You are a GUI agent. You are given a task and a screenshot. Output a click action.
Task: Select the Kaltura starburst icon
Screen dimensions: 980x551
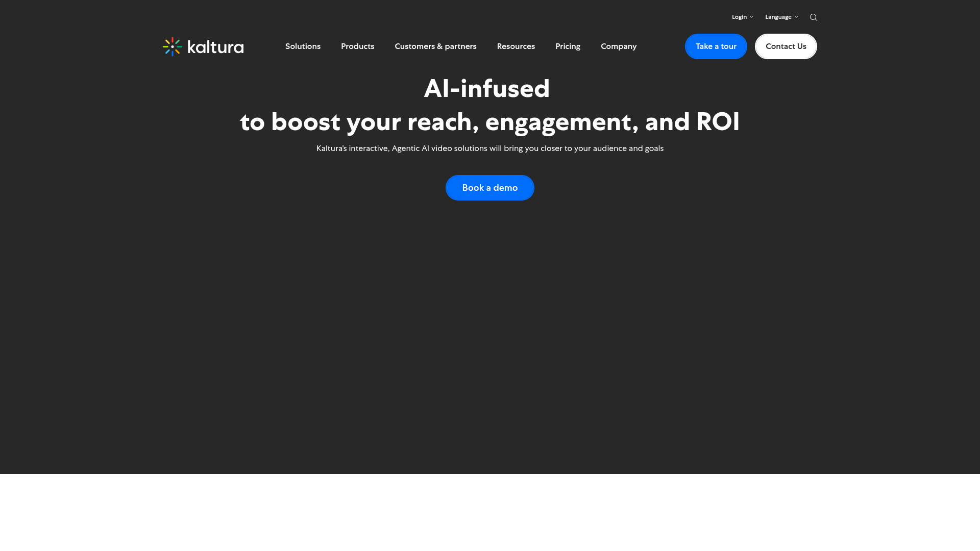(173, 46)
